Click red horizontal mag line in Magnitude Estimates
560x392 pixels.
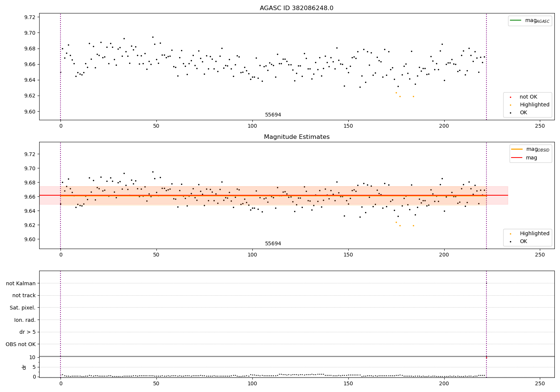[274, 195]
